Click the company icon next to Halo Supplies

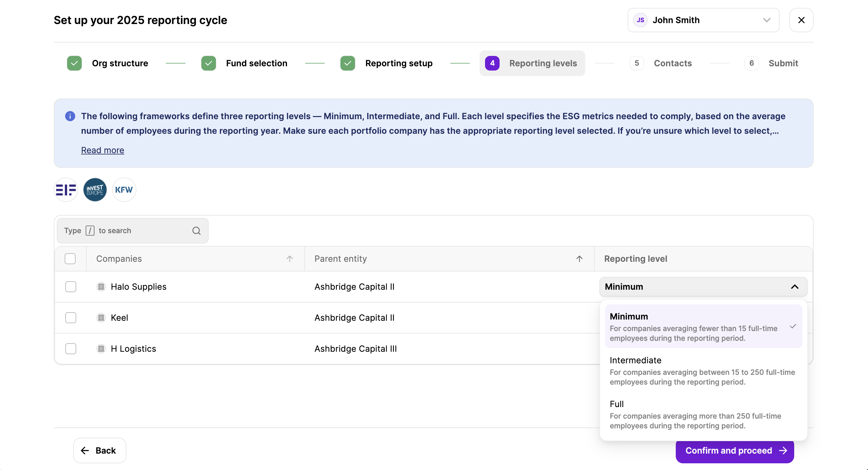point(101,287)
